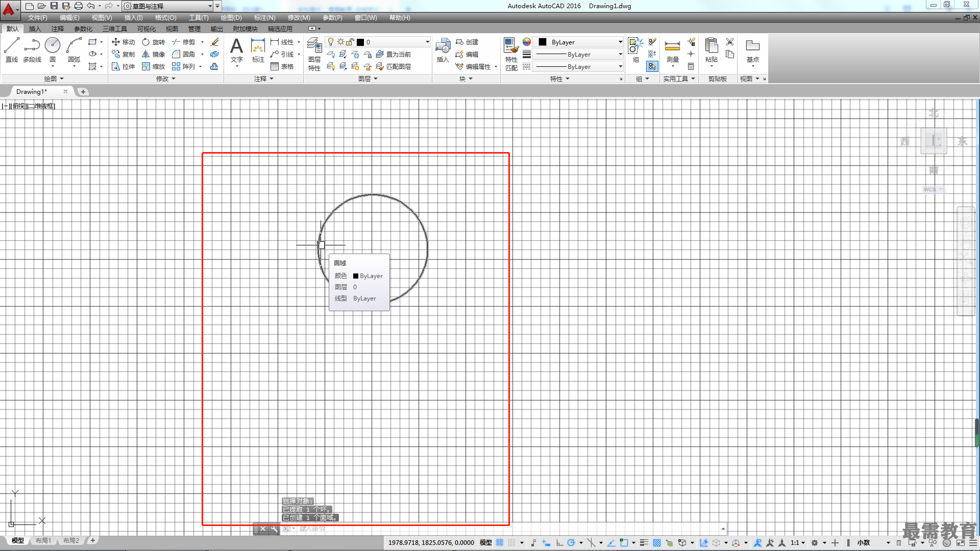Toggle dynamic UCS in status bar

tap(704, 543)
